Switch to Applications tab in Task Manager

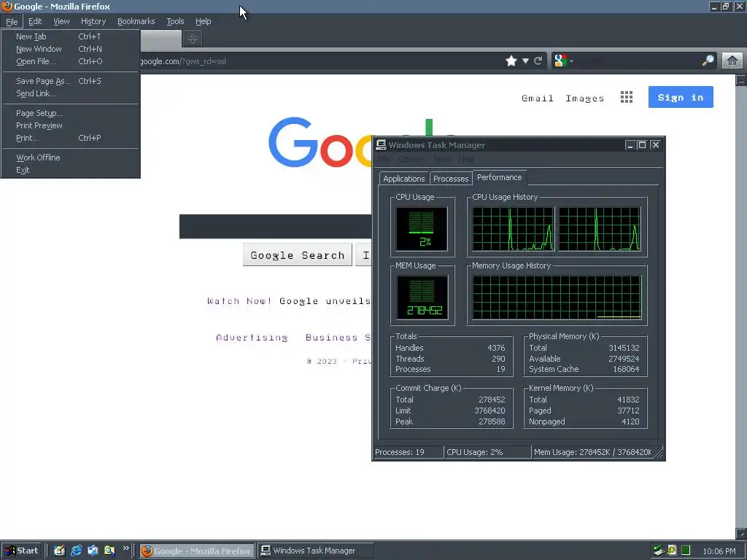tap(404, 179)
